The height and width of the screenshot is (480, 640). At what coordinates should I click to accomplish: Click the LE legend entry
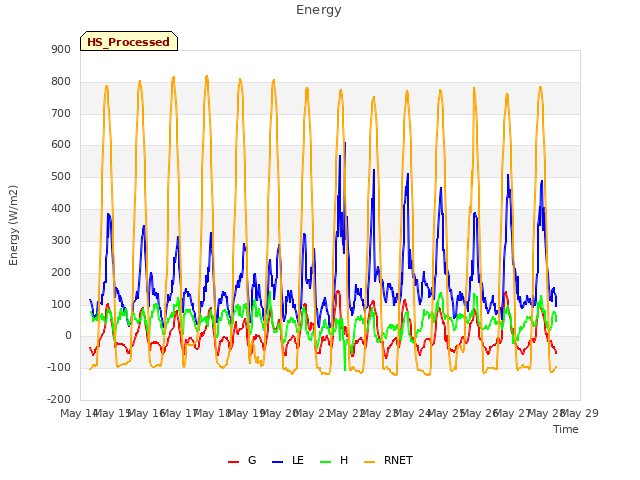coord(288,460)
